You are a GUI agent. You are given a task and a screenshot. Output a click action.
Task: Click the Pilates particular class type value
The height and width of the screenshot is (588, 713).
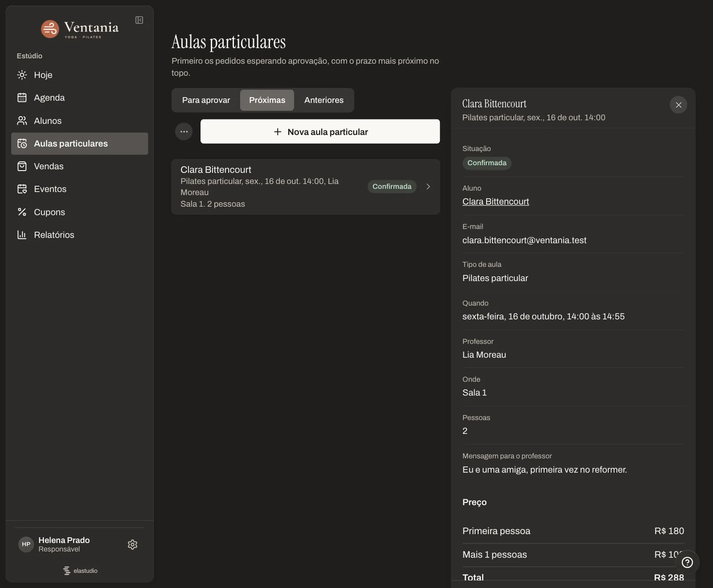pyautogui.click(x=495, y=278)
